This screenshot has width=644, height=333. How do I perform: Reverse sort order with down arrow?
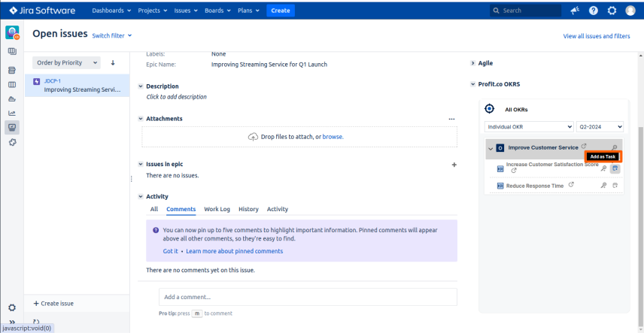point(113,63)
